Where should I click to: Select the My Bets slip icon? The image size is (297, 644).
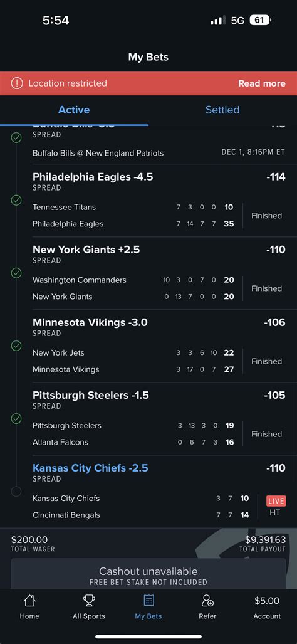tap(148, 601)
